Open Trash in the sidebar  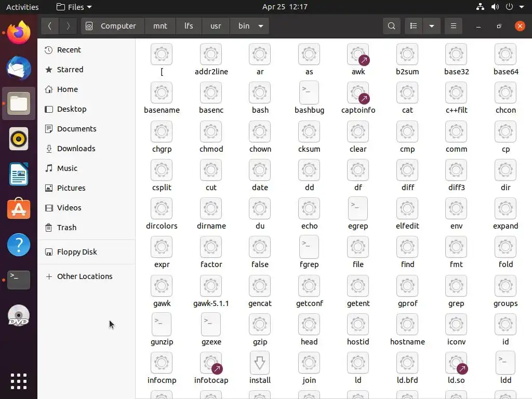[x=86, y=228]
